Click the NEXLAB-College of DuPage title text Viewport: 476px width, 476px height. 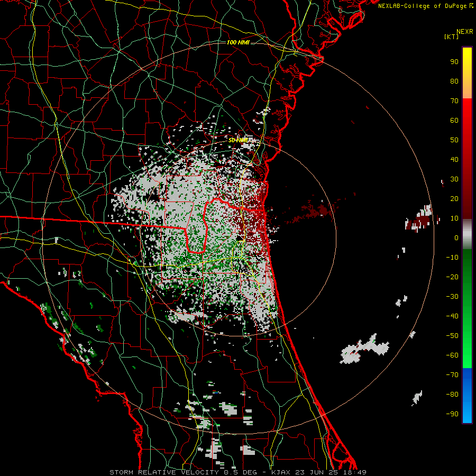pyautogui.click(x=425, y=6)
